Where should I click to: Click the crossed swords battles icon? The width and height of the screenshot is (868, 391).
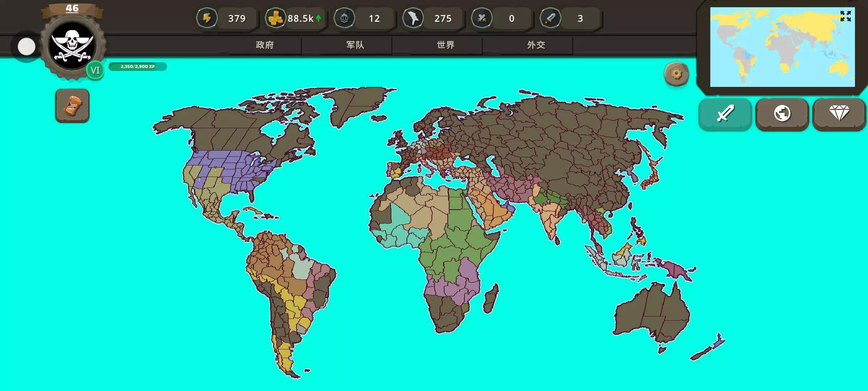pos(482,18)
